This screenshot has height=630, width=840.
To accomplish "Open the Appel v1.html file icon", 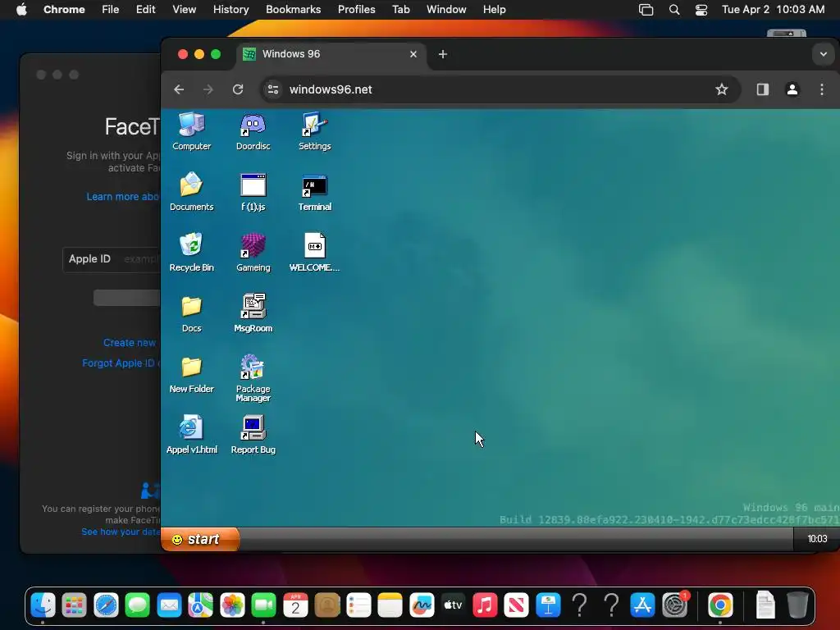I will pyautogui.click(x=191, y=434).
